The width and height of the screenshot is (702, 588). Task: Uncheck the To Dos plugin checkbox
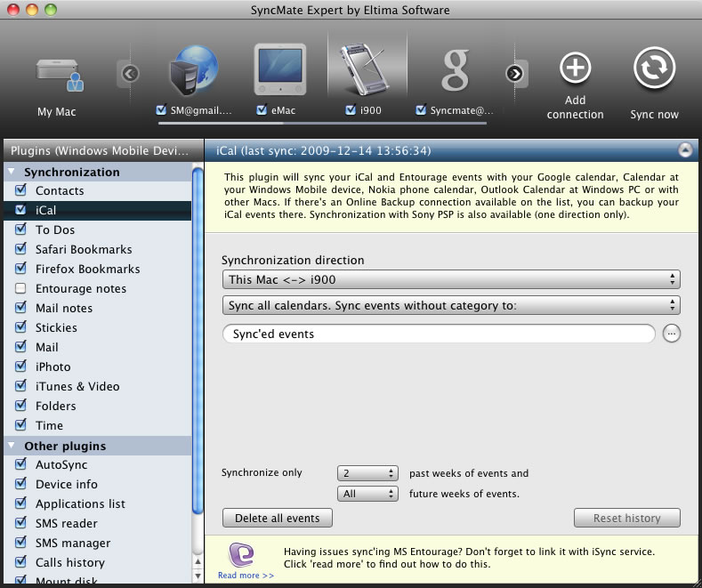(x=20, y=230)
